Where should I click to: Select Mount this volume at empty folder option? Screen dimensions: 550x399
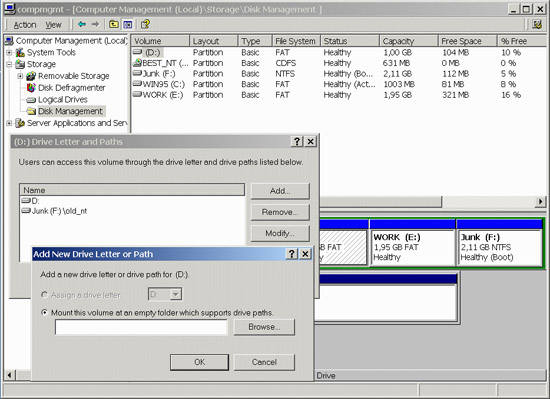(x=45, y=312)
